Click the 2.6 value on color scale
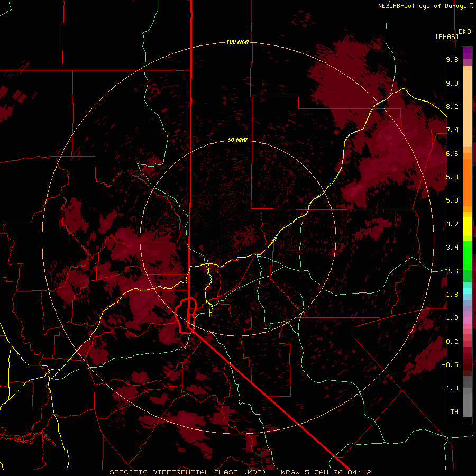The width and height of the screenshot is (476, 476). [452, 271]
